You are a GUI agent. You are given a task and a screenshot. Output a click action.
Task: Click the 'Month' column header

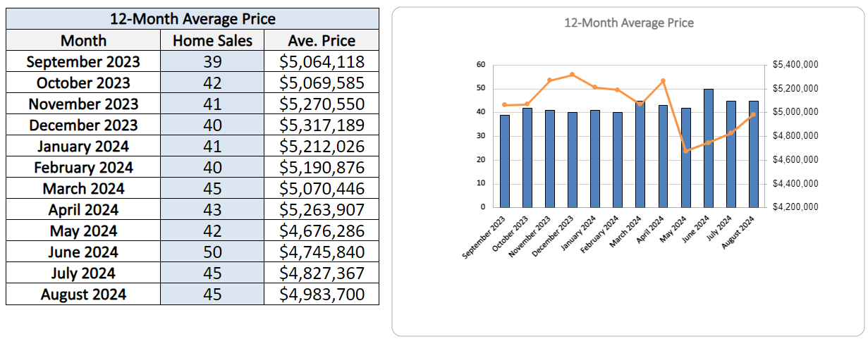(x=83, y=40)
